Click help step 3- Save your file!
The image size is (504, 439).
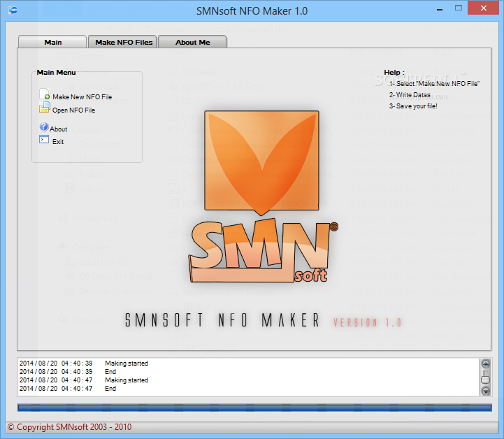coord(413,106)
